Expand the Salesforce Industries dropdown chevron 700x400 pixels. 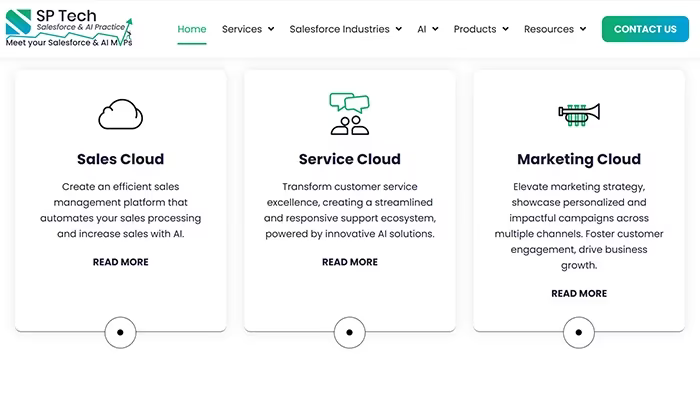click(x=399, y=29)
